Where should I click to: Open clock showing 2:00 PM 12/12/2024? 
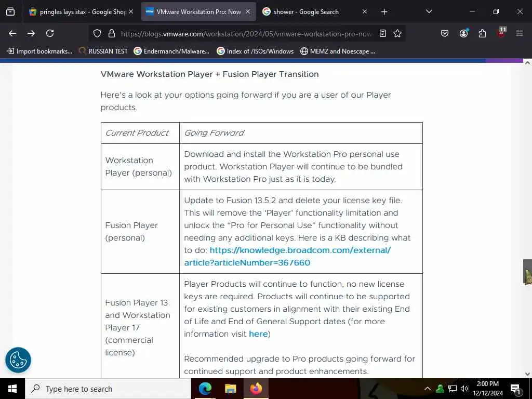click(487, 389)
